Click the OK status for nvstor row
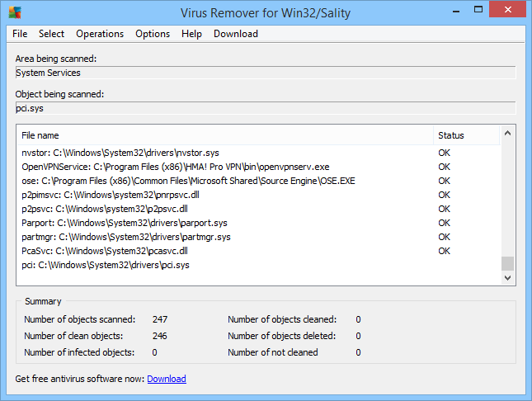 pyautogui.click(x=444, y=153)
